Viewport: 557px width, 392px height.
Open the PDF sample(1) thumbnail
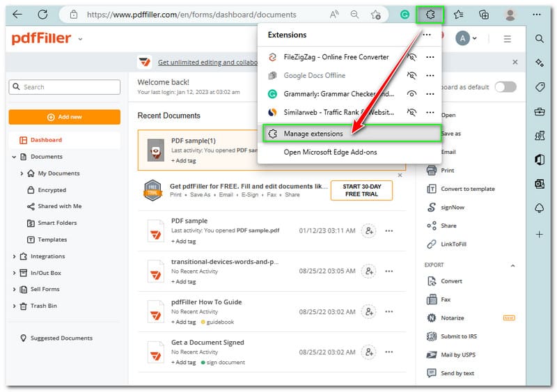[155, 150]
